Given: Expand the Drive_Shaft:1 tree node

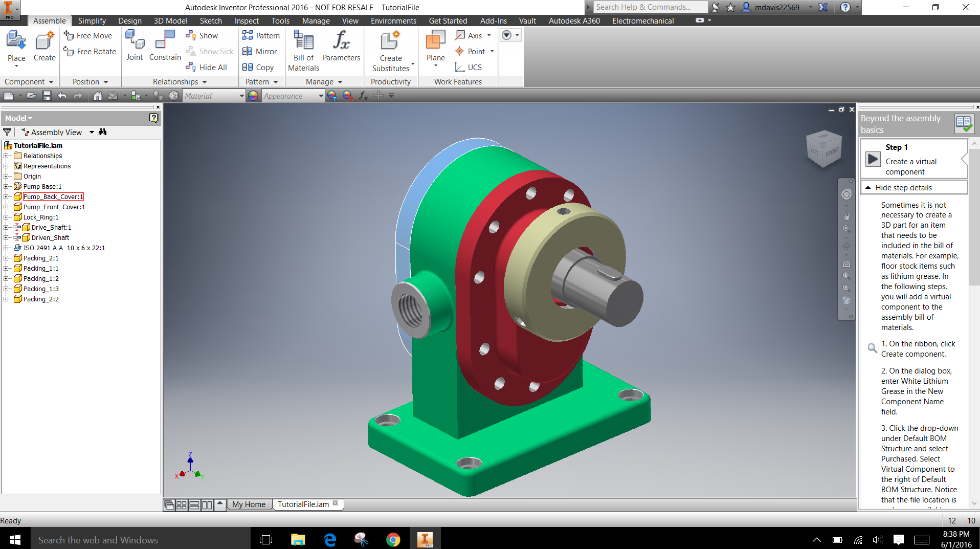Looking at the screenshot, I should coord(6,227).
